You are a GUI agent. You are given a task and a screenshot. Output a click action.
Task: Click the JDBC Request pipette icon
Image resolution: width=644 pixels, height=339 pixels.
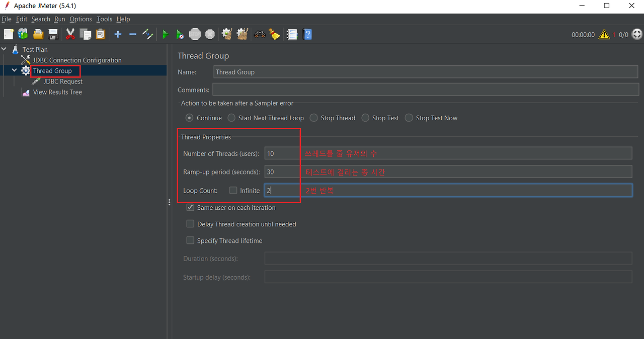point(36,81)
